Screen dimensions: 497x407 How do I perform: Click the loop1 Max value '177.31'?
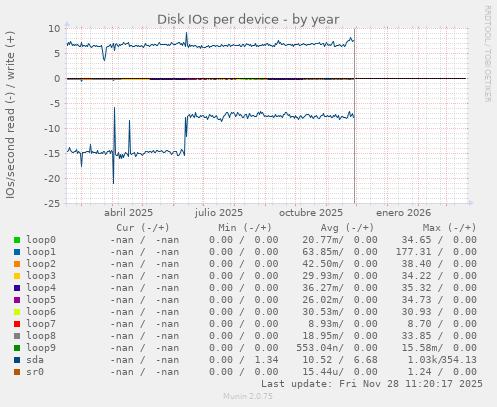point(413,252)
